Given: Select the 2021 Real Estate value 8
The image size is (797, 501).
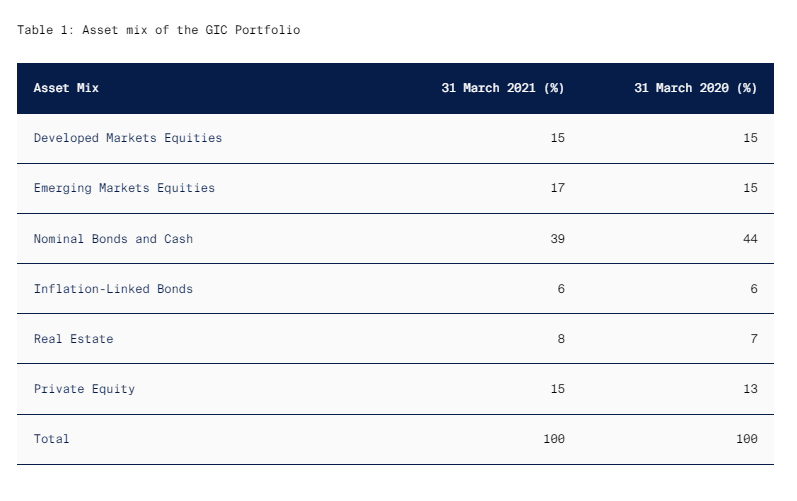Looking at the screenshot, I should (x=561, y=339).
